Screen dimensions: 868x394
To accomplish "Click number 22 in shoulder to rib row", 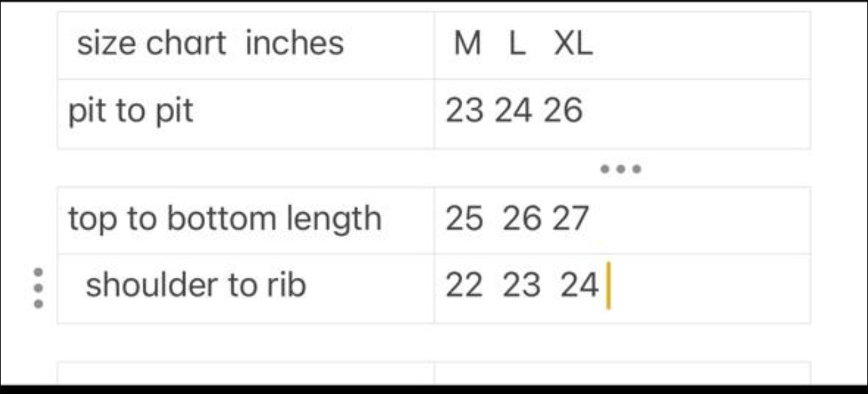I will (464, 286).
